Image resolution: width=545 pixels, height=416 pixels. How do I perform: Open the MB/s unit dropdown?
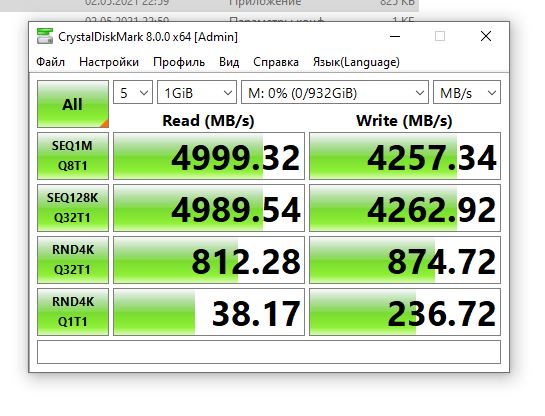[x=467, y=92]
